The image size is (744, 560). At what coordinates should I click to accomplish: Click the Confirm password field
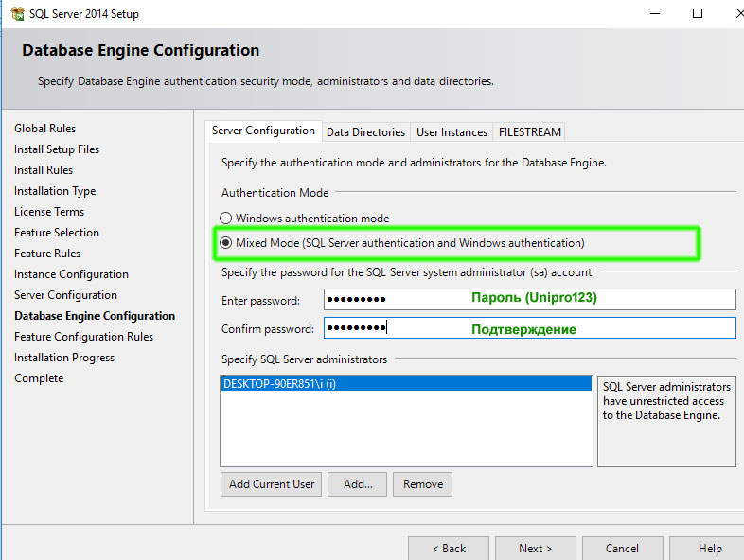[529, 327]
